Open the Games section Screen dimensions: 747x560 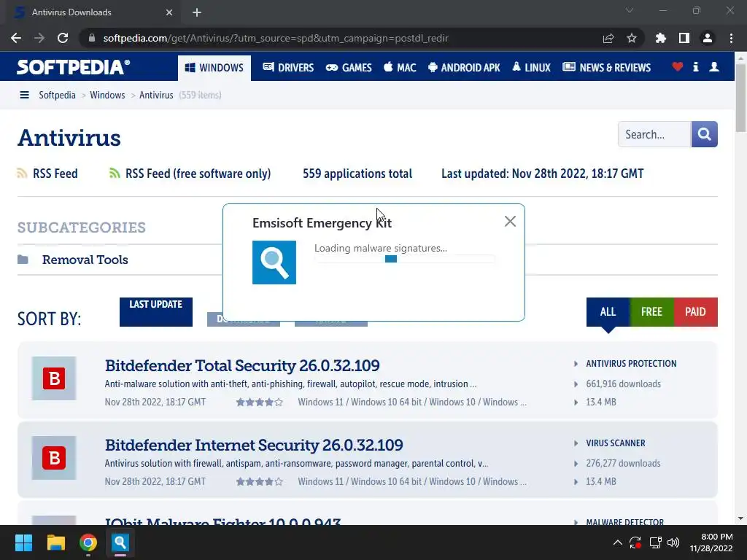348,68
